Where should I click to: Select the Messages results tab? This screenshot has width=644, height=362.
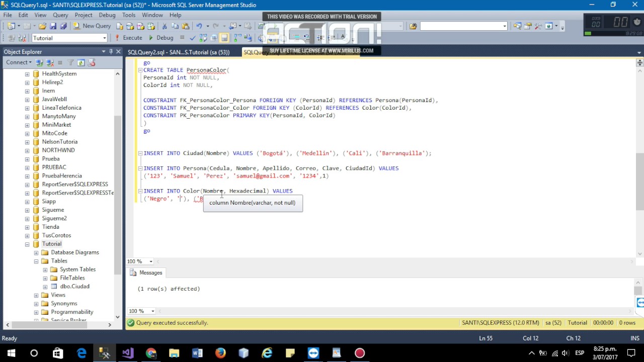click(x=146, y=273)
